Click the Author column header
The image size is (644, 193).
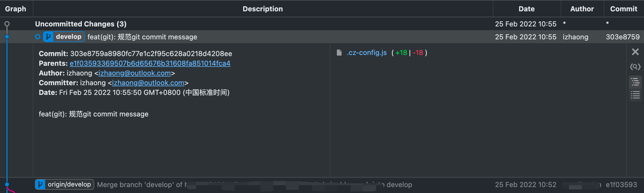click(582, 9)
